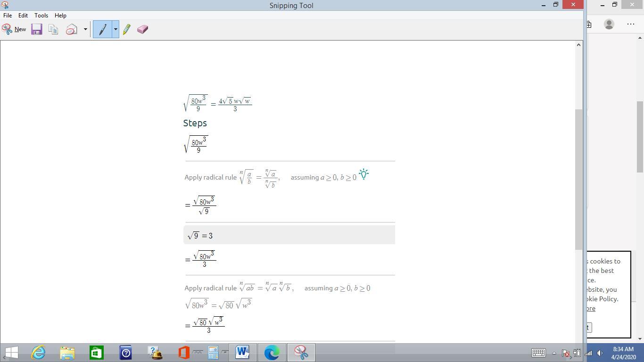Open the Windows Start button
The image size is (644, 362).
point(11,353)
